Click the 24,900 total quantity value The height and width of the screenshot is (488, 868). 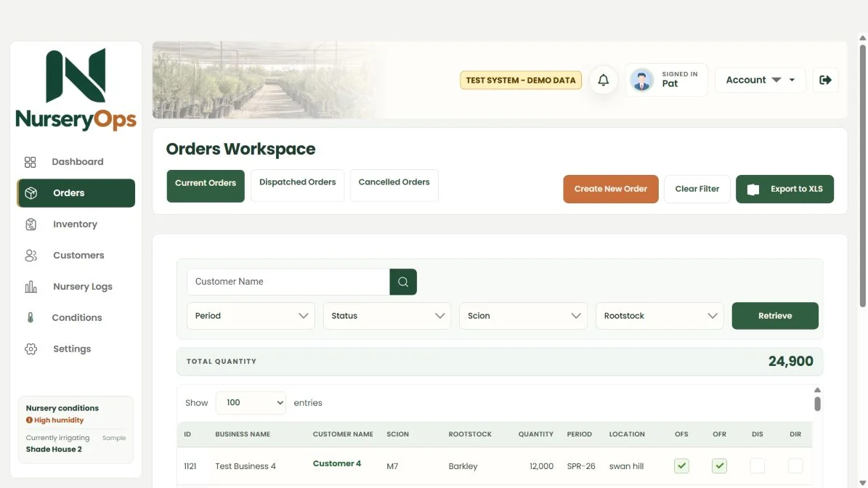(x=790, y=362)
